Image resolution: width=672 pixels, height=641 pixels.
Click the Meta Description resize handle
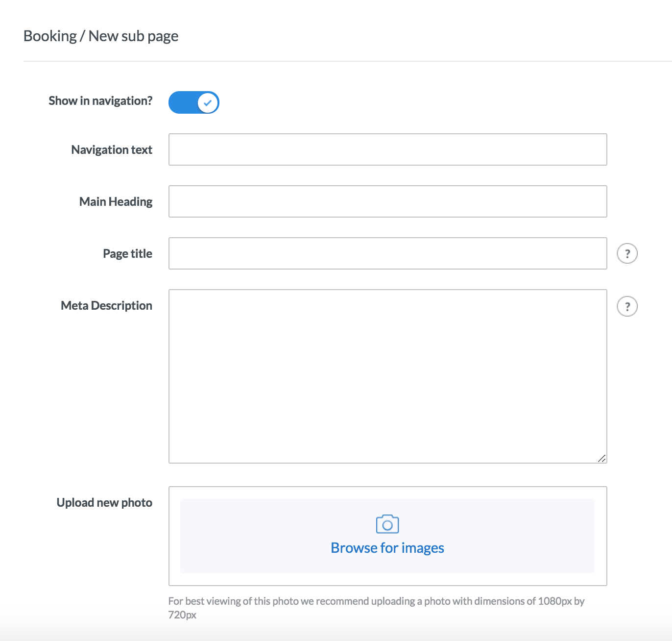(602, 458)
